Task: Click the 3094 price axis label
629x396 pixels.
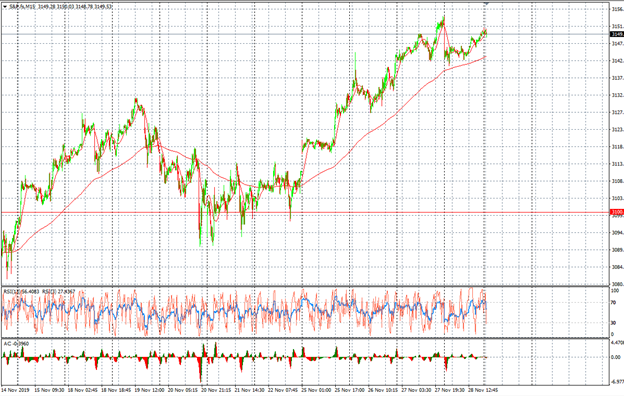Action: click(617, 233)
